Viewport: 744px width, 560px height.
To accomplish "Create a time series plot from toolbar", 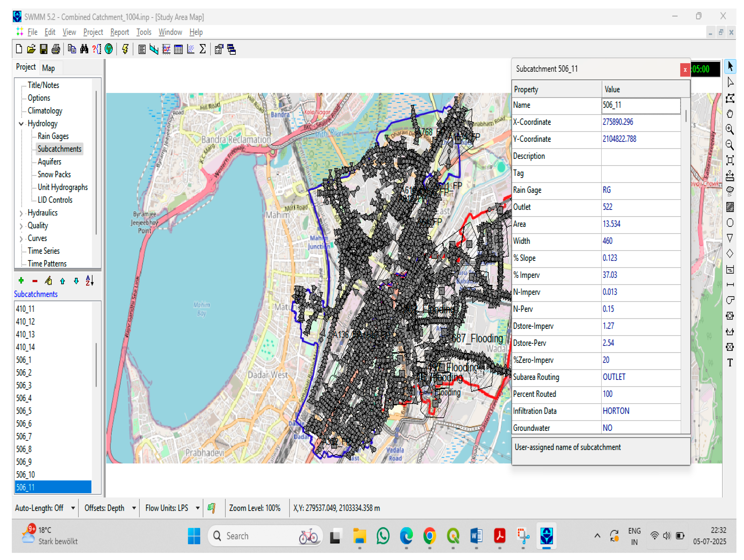I will (x=166, y=49).
